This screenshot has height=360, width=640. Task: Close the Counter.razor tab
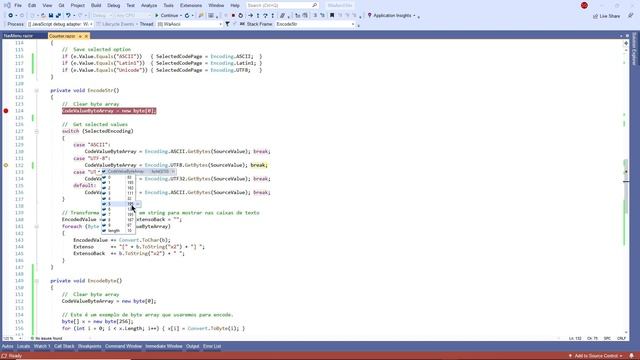pos(86,36)
